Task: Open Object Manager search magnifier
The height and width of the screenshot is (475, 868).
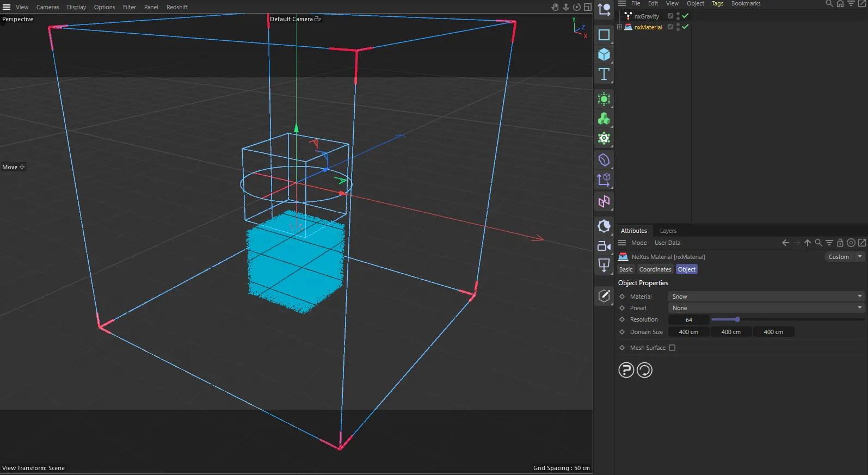Action: [x=829, y=3]
